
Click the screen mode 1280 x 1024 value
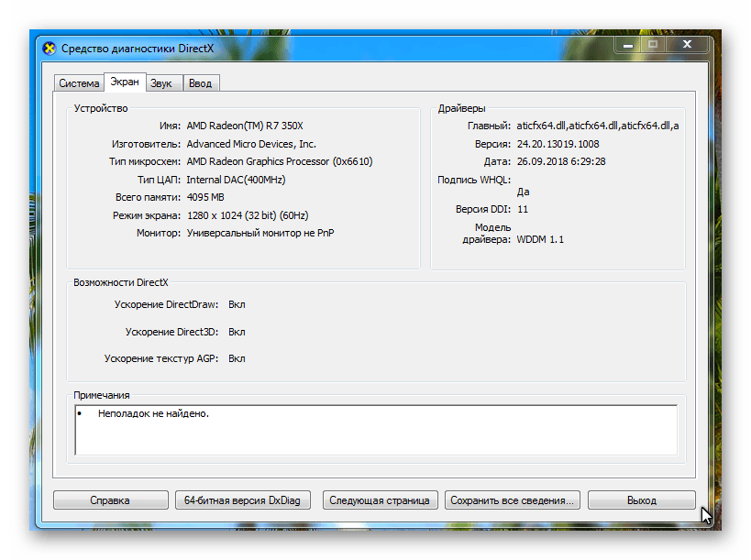(x=248, y=214)
